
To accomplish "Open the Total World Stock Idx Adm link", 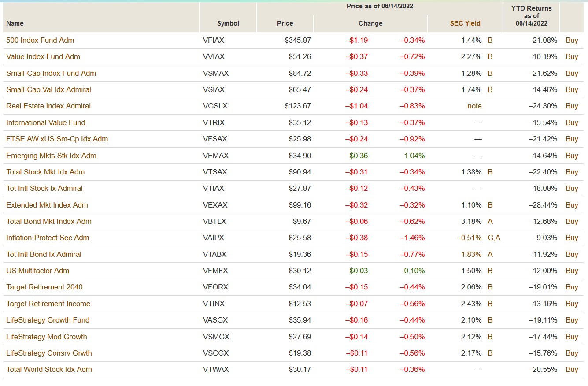I will tap(49, 369).
